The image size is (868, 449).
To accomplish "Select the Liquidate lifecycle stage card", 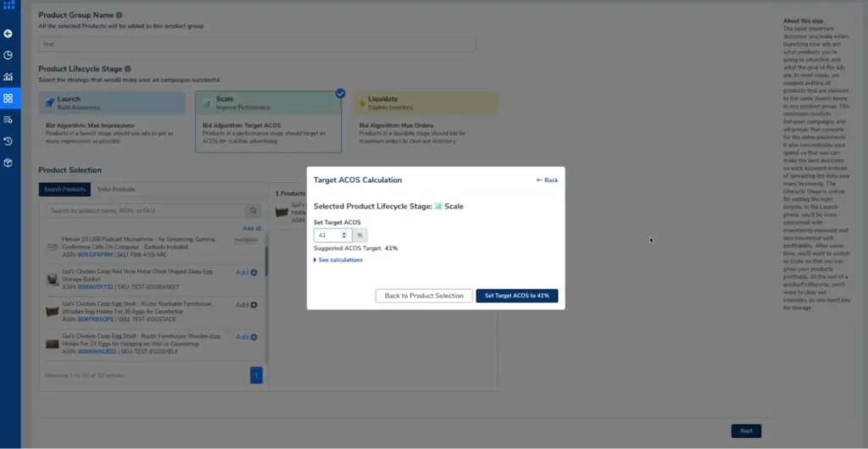I will [425, 103].
